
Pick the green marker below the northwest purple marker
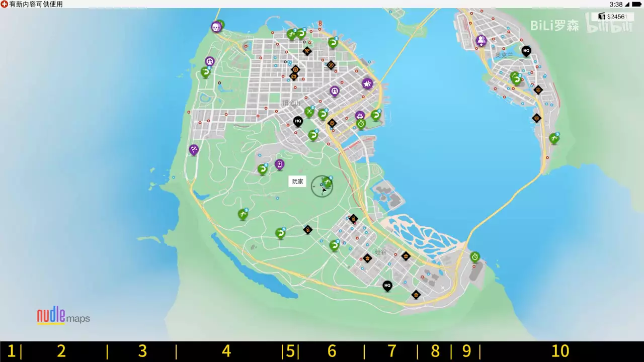click(x=205, y=72)
